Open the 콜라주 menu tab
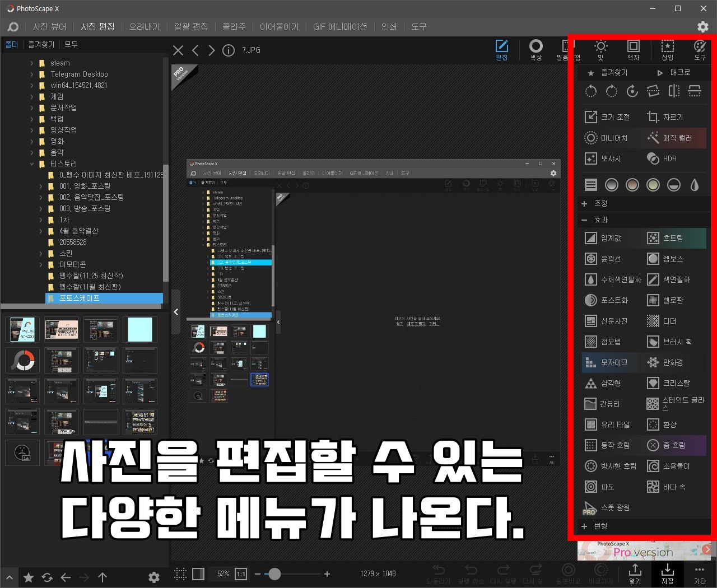Image resolution: width=717 pixels, height=588 pixels. click(234, 26)
